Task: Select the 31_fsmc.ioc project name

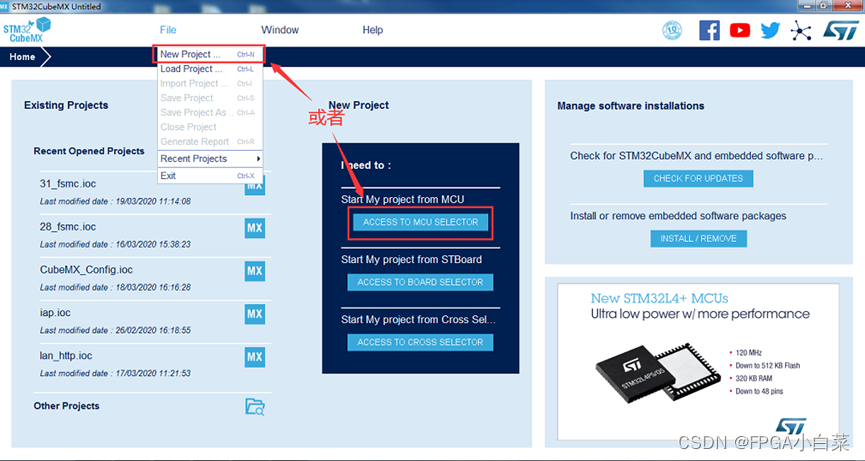Action: [x=68, y=184]
